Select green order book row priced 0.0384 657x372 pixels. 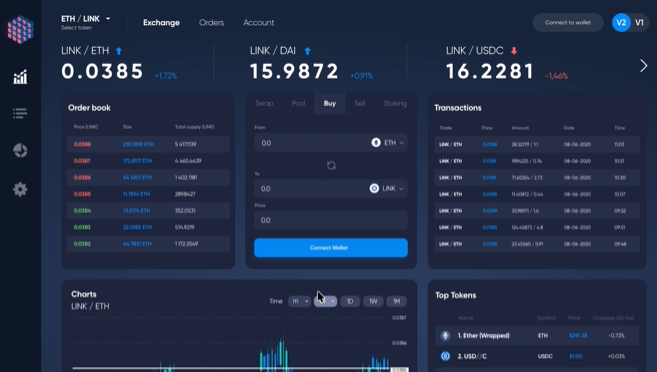pyautogui.click(x=148, y=211)
